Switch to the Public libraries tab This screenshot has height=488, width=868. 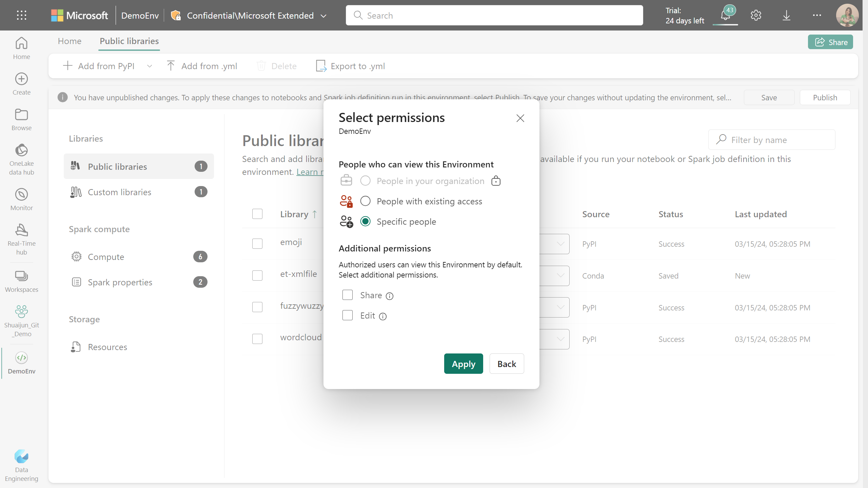coord(130,41)
